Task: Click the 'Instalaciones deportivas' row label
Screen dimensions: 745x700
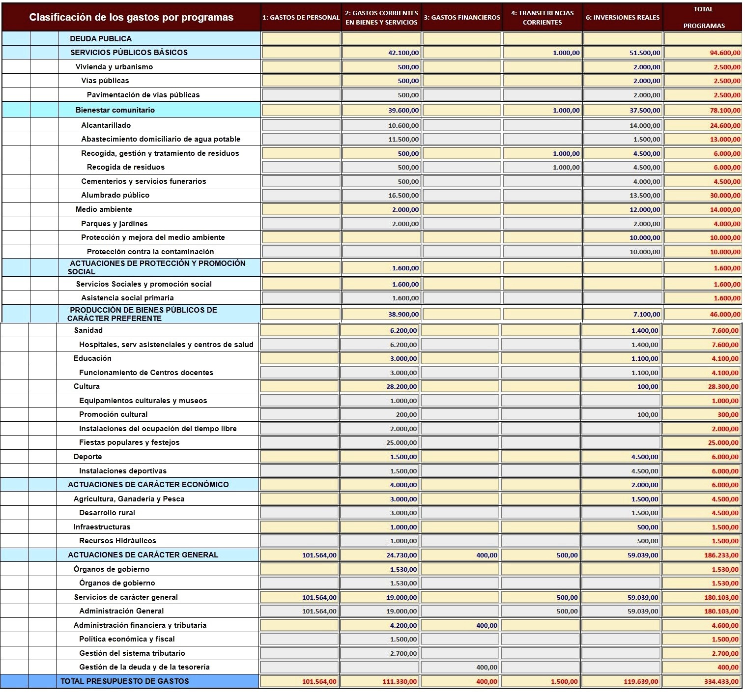Action: click(x=123, y=471)
